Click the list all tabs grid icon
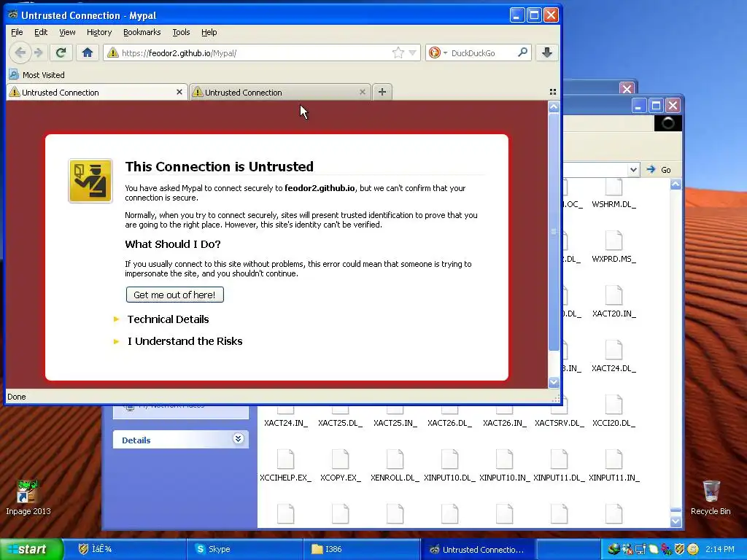The width and height of the screenshot is (747, 560). [553, 92]
